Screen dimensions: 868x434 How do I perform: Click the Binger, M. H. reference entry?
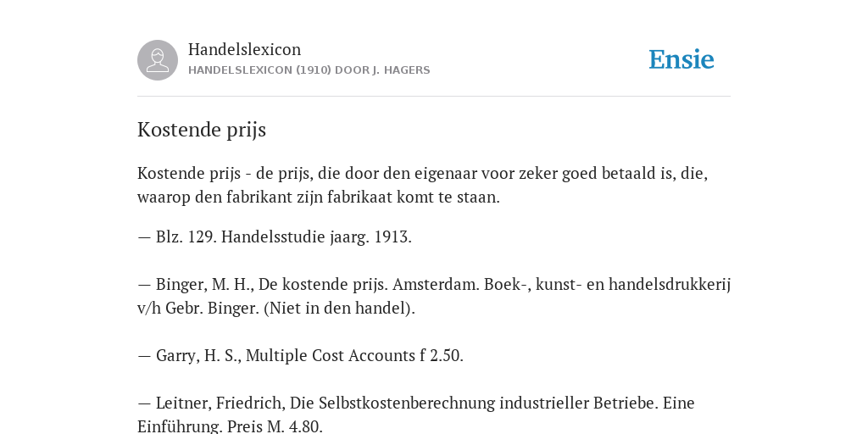[x=434, y=296]
